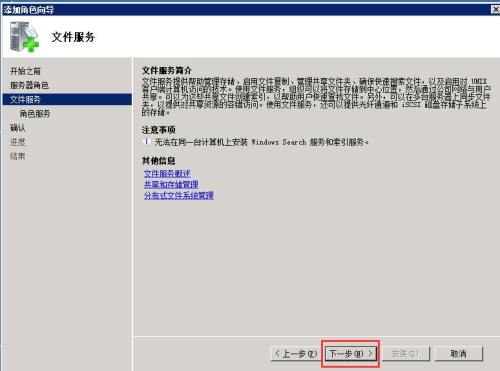
Task: Open the 分布式文件系统管理 link
Action: [x=179, y=195]
